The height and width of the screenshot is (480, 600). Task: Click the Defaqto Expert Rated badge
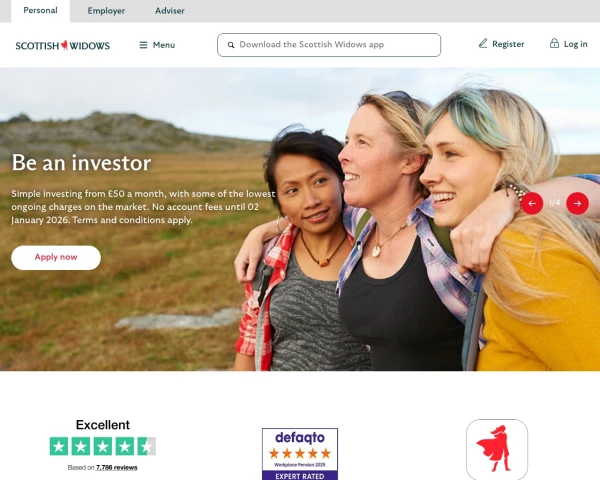tap(300, 454)
